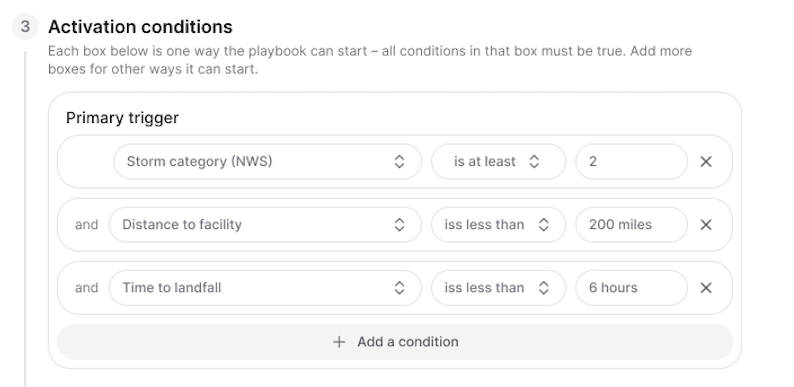Click the 'and' connector before Distance to facility

point(87,224)
